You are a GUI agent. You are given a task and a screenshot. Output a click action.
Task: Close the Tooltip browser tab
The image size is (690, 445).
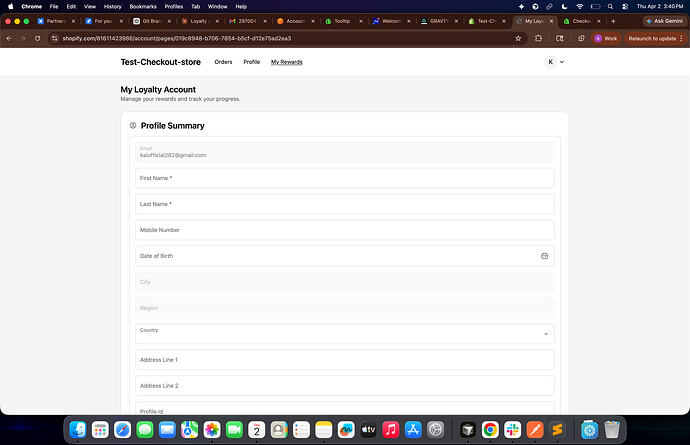tap(361, 21)
